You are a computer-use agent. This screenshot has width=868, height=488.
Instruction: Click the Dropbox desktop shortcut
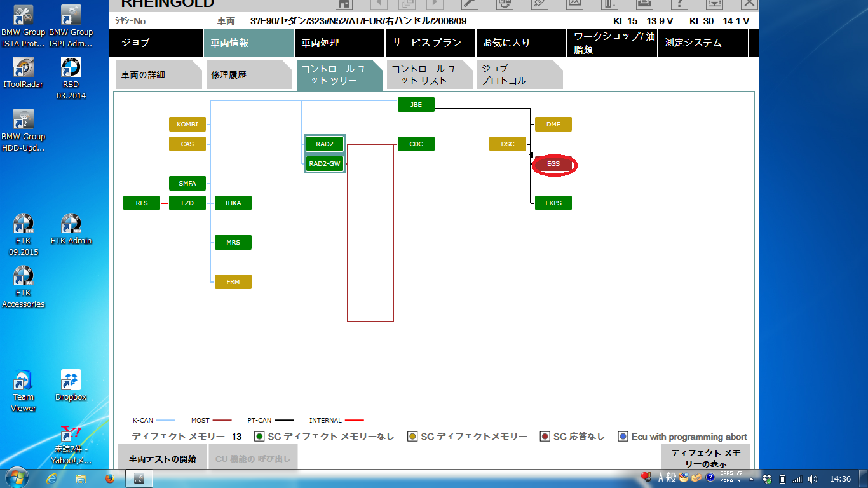[x=71, y=386]
